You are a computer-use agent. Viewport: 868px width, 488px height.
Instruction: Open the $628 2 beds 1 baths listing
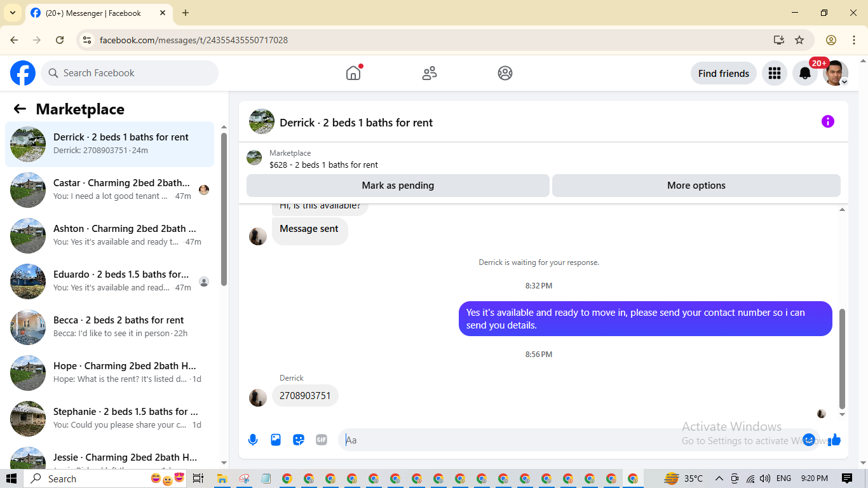(323, 165)
